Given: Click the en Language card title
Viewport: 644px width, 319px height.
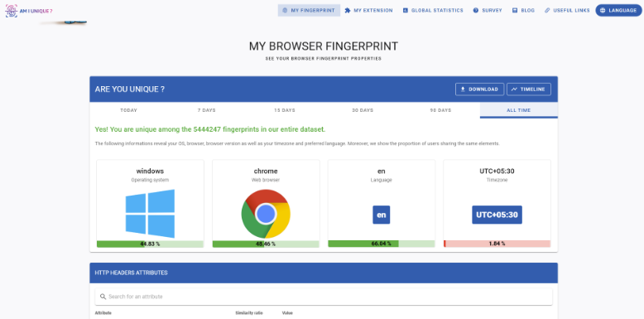Looking at the screenshot, I should point(381,171).
